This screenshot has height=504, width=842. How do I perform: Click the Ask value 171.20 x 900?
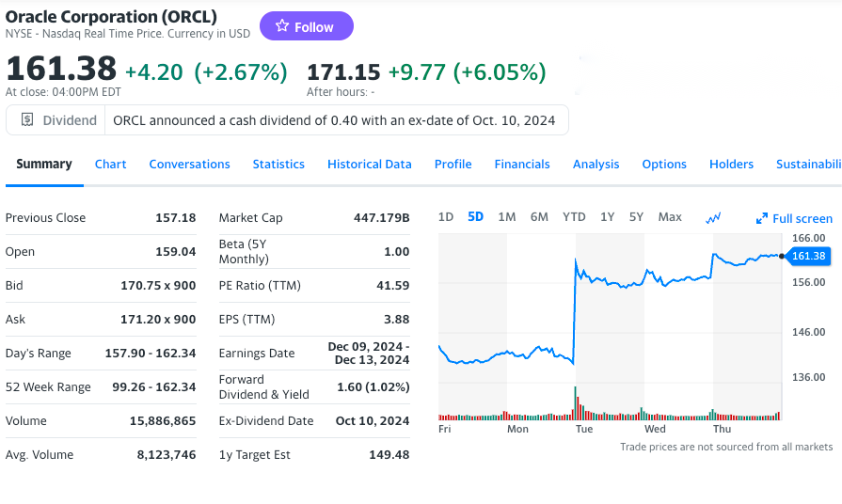click(x=158, y=320)
